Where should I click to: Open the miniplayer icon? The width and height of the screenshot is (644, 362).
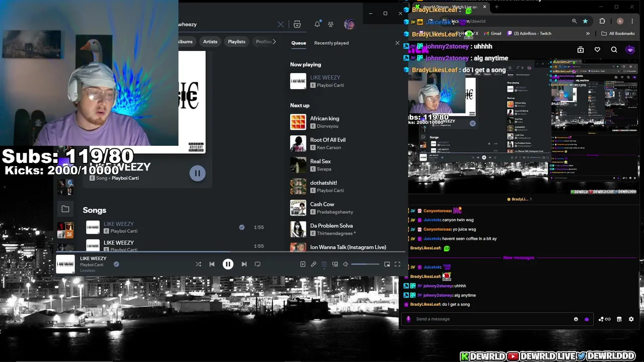tap(387, 264)
